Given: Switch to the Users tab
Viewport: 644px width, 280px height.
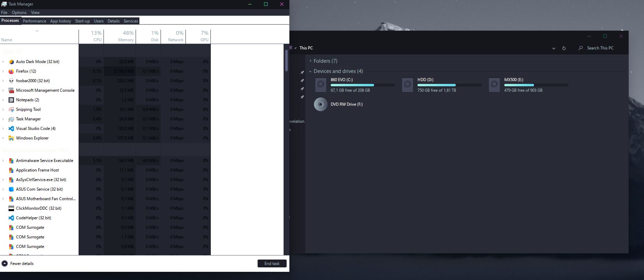Looking at the screenshot, I should 99,21.
